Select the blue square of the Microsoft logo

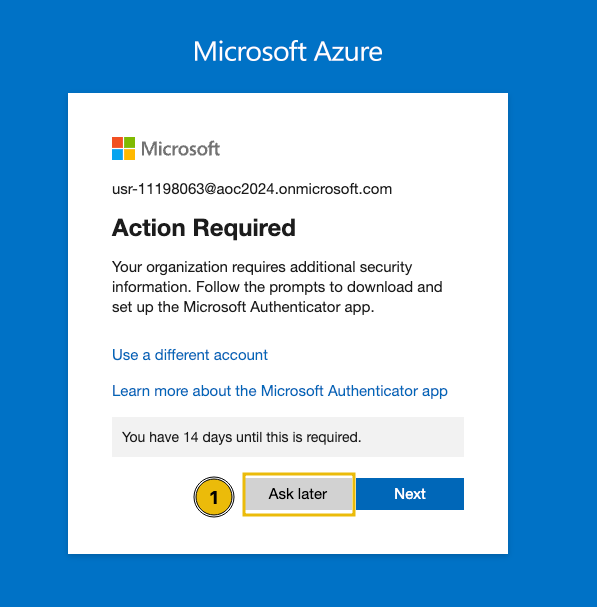click(x=117, y=154)
